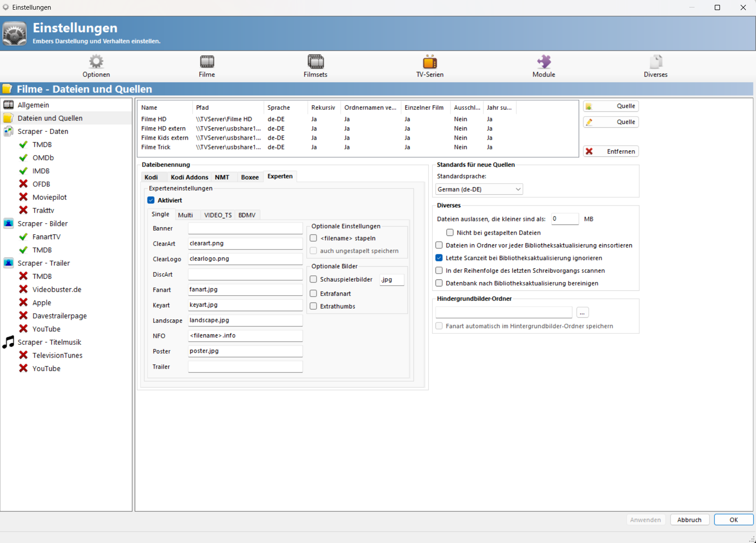Check Reihenfolge des letzten Schreibvorgangs scannen
The image size is (756, 543).
point(439,271)
